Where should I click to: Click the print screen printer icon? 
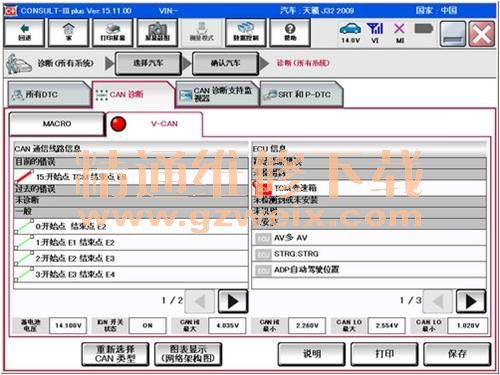coord(113,32)
